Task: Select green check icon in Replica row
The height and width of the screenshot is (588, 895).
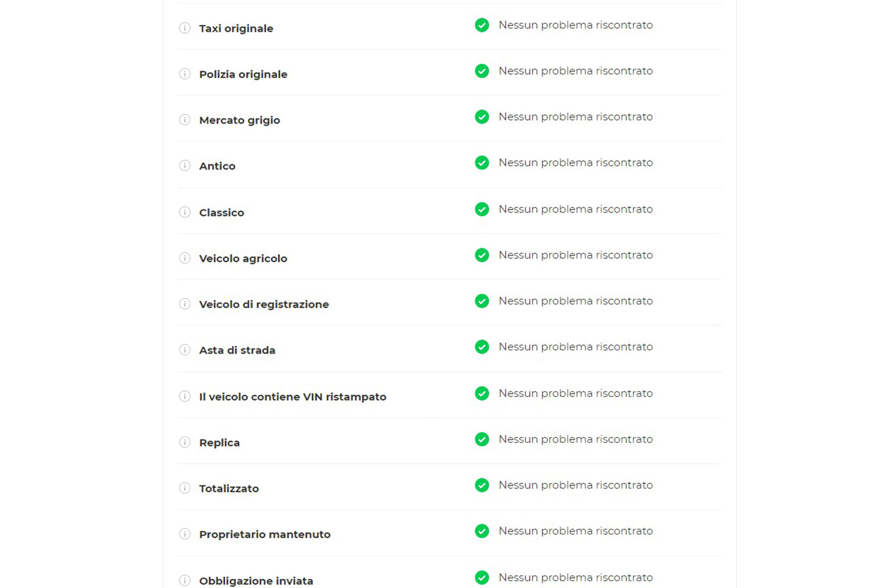Action: click(482, 439)
